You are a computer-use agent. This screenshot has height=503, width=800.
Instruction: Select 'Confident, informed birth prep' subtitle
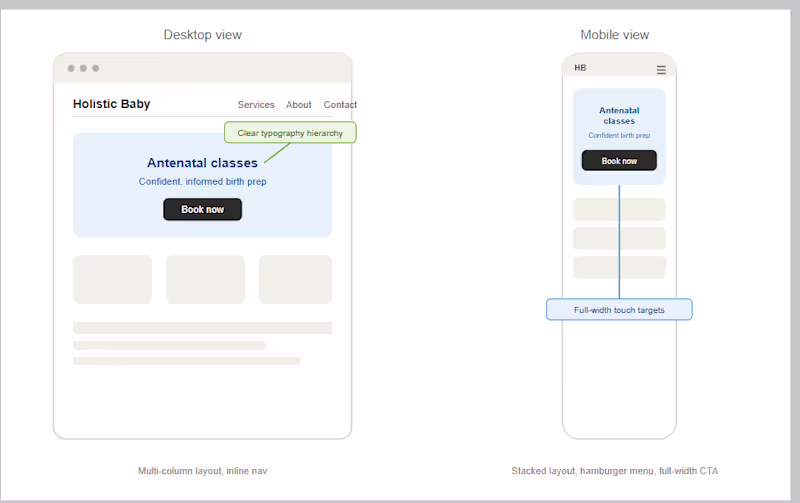[203, 182]
